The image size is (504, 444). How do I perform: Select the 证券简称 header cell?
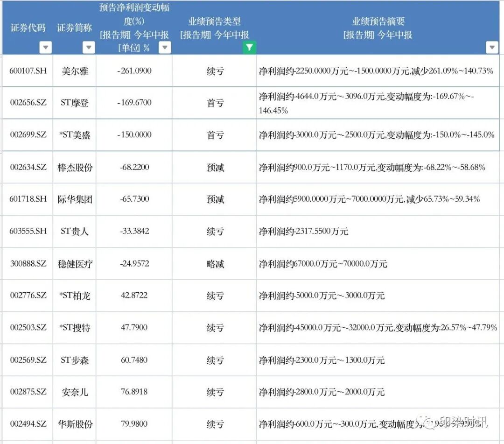(x=74, y=28)
